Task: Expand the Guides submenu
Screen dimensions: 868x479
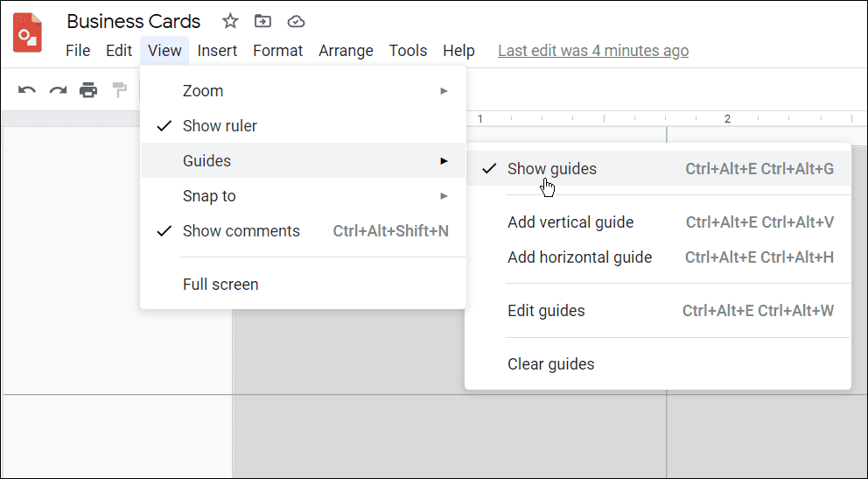Action: point(303,160)
